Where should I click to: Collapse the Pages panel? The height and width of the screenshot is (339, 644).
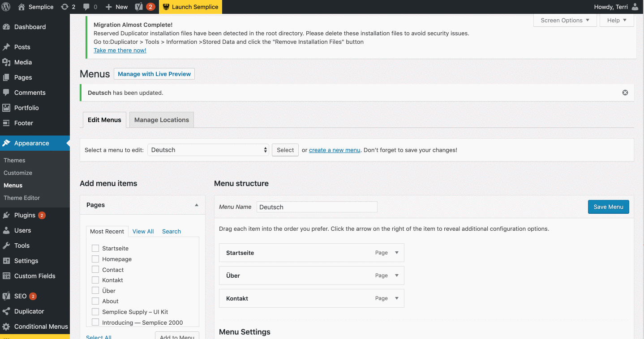click(x=196, y=205)
